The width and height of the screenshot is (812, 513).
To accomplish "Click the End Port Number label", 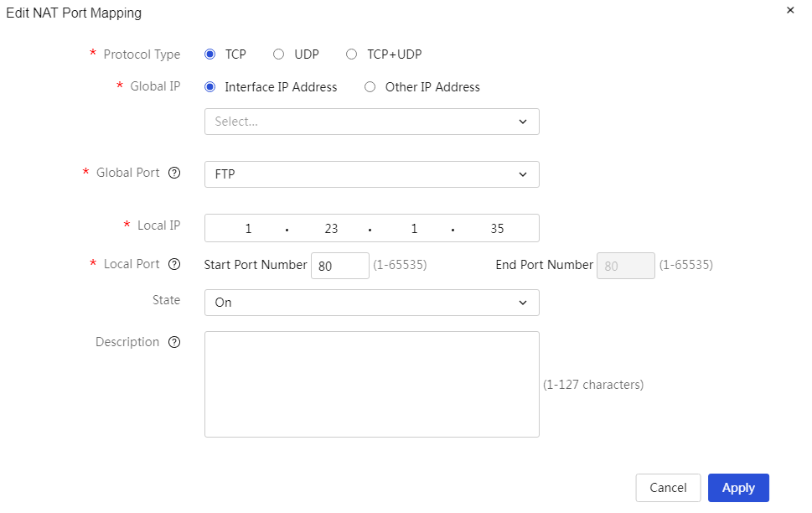I will (x=545, y=265).
